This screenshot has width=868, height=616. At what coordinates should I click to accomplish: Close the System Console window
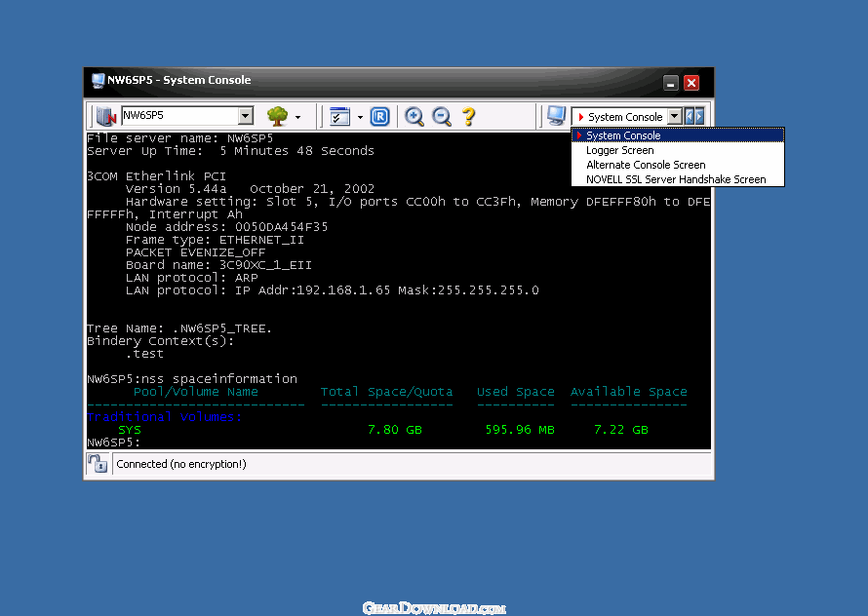tap(691, 83)
